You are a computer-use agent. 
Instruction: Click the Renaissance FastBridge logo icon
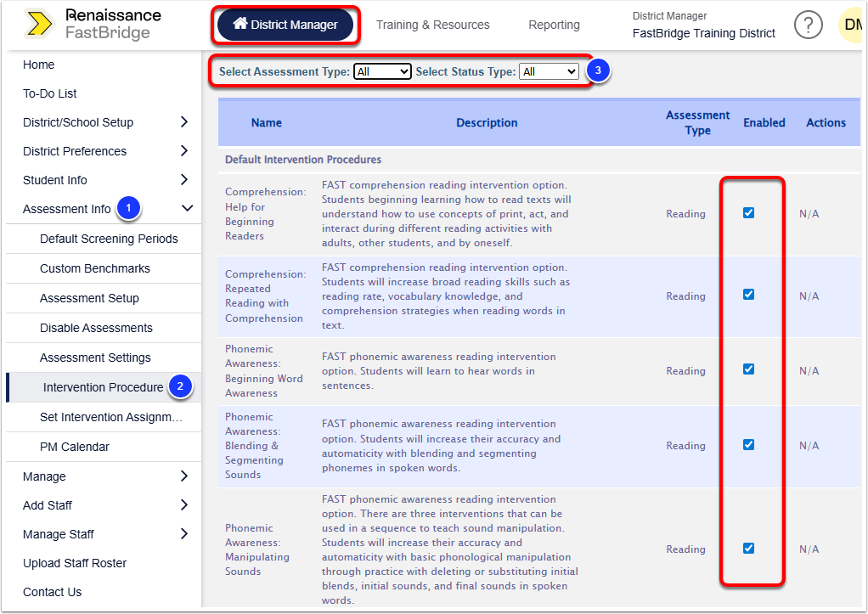[39, 24]
